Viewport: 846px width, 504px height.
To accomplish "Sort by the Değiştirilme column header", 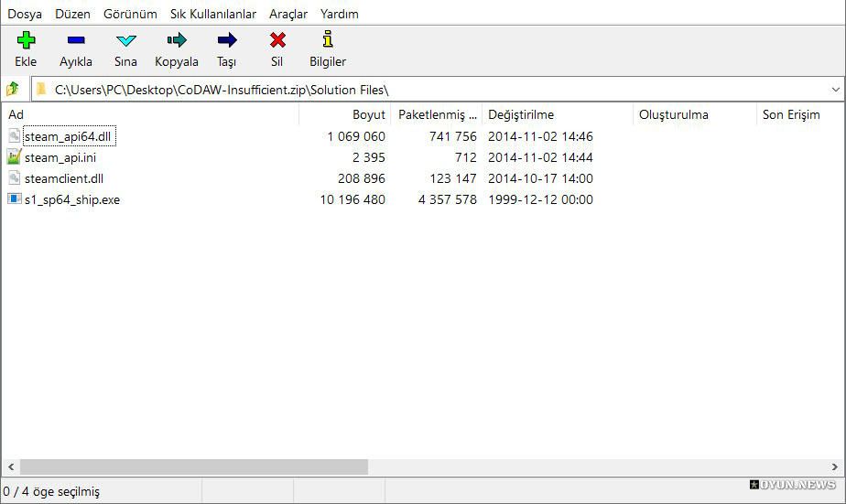I will coord(558,114).
